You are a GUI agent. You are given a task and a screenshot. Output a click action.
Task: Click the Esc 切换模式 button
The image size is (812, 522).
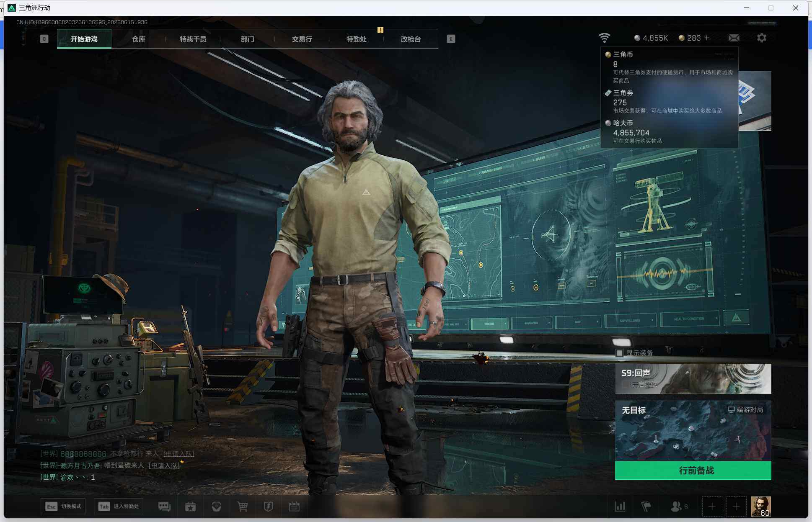click(x=63, y=507)
